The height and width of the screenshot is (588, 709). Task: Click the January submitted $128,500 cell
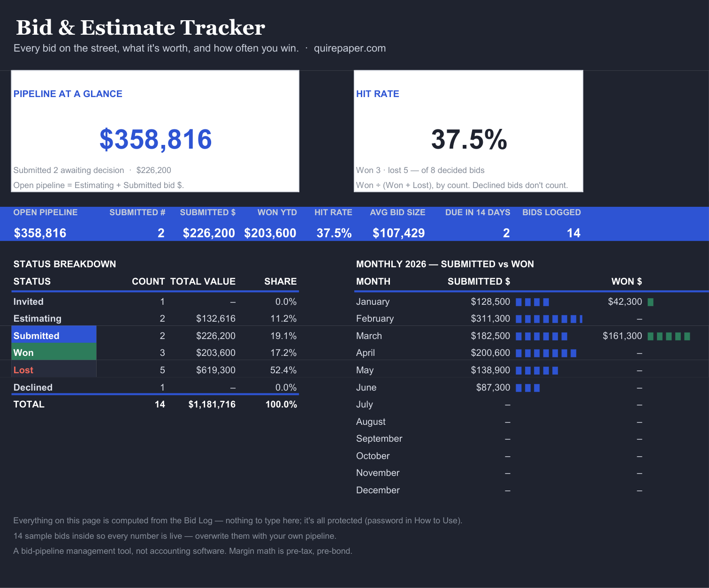tap(490, 302)
